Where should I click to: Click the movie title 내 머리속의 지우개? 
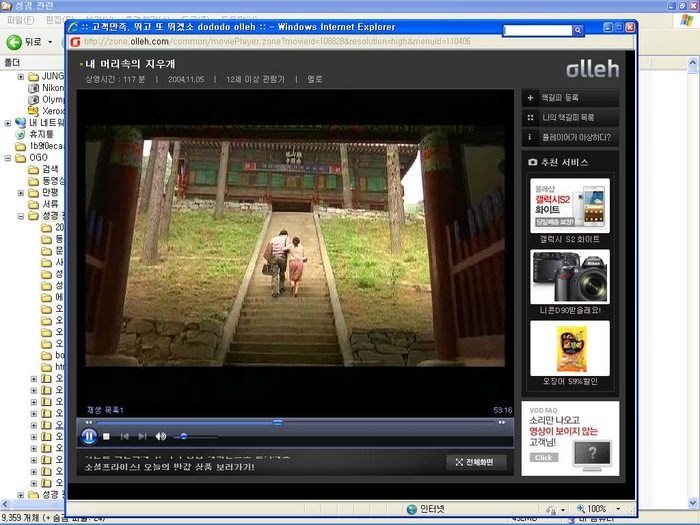tap(130, 64)
